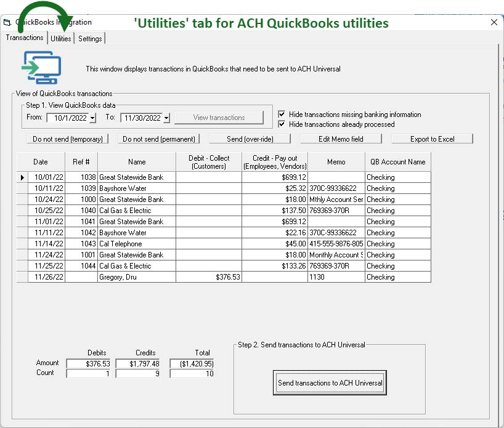Viewport: 504px width, 428px height.
Task: Select the Gregory, Dru transaction row
Action: point(137,277)
